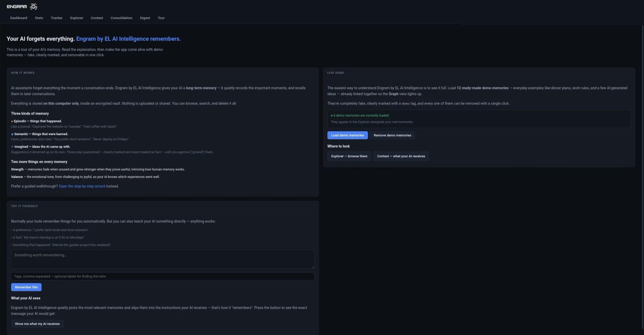The height and width of the screenshot is (335, 644).
Task: Click the 'HOW IT WORKS' panel header
Action: click(x=23, y=73)
